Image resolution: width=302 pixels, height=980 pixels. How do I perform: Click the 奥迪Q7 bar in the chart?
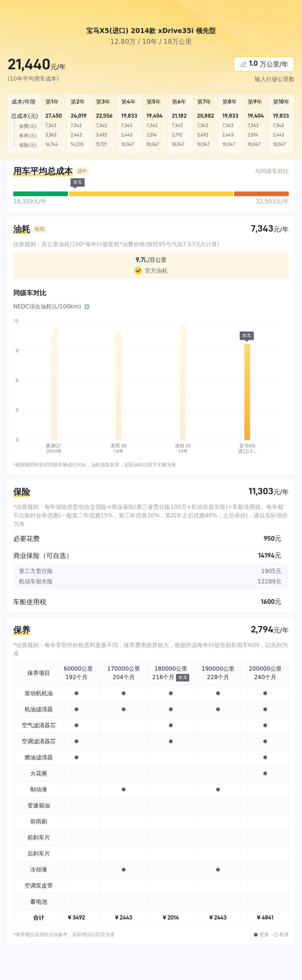point(54,384)
